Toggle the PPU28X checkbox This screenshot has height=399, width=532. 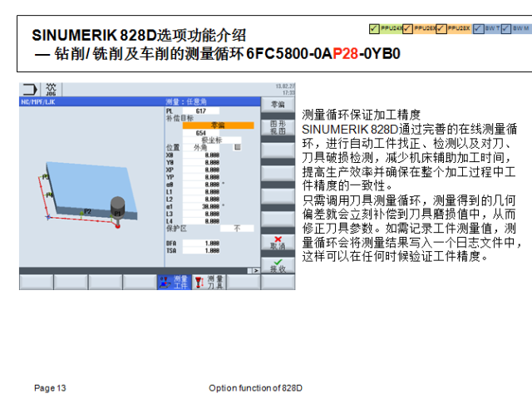441,28
